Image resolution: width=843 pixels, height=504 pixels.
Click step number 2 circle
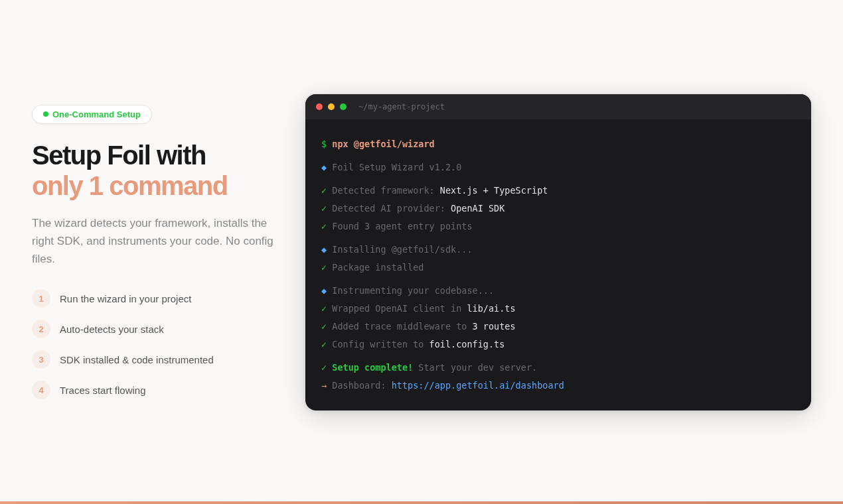(41, 329)
